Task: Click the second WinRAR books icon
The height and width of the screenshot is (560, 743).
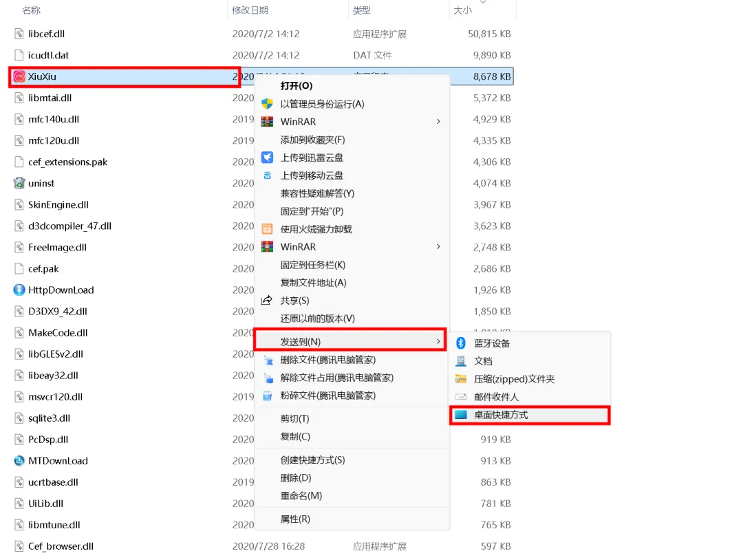Action: pyautogui.click(x=267, y=247)
